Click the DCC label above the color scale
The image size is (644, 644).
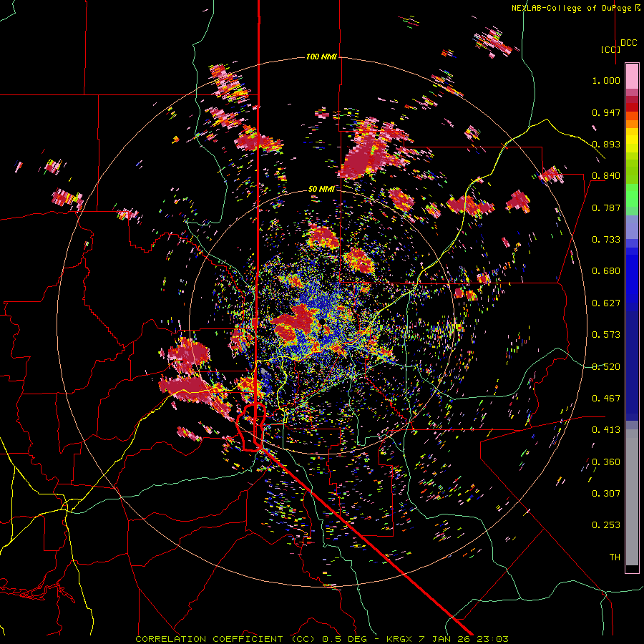[x=628, y=43]
